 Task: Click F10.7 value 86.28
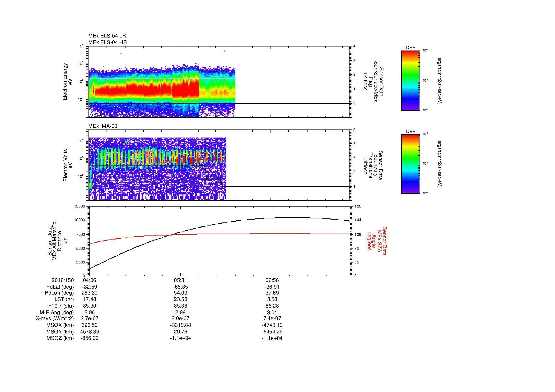pyautogui.click(x=272, y=306)
